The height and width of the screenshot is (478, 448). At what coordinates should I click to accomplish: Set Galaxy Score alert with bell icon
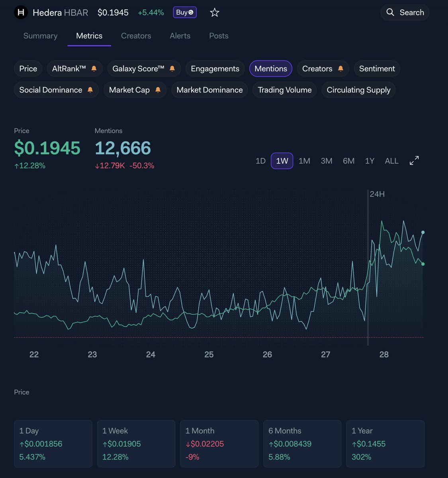click(x=172, y=69)
